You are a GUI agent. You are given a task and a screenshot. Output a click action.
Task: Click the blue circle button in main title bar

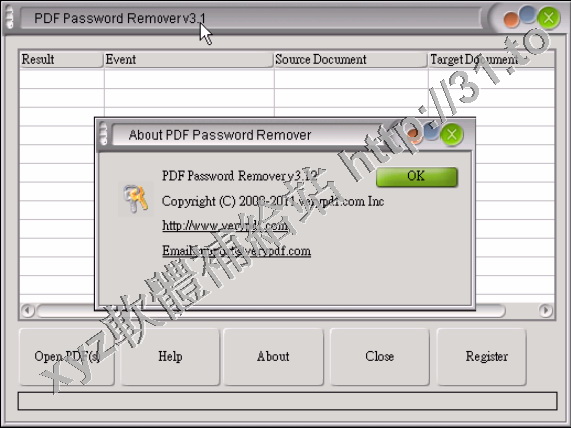click(x=528, y=14)
